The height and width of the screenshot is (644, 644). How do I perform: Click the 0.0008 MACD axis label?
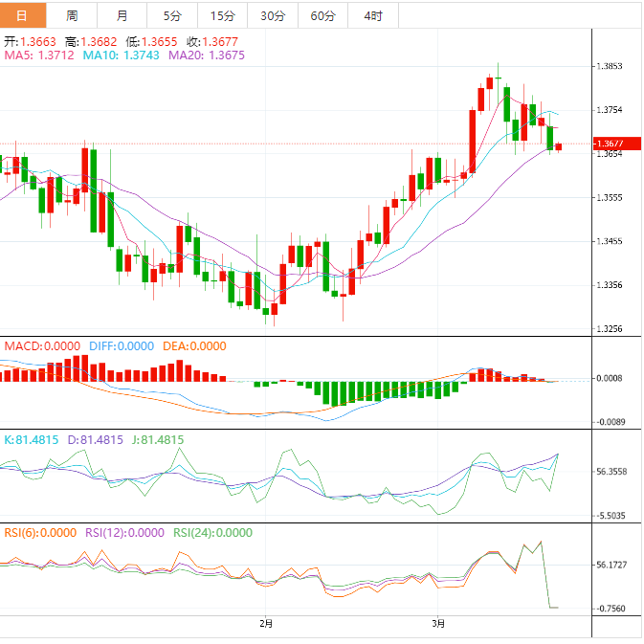point(610,378)
